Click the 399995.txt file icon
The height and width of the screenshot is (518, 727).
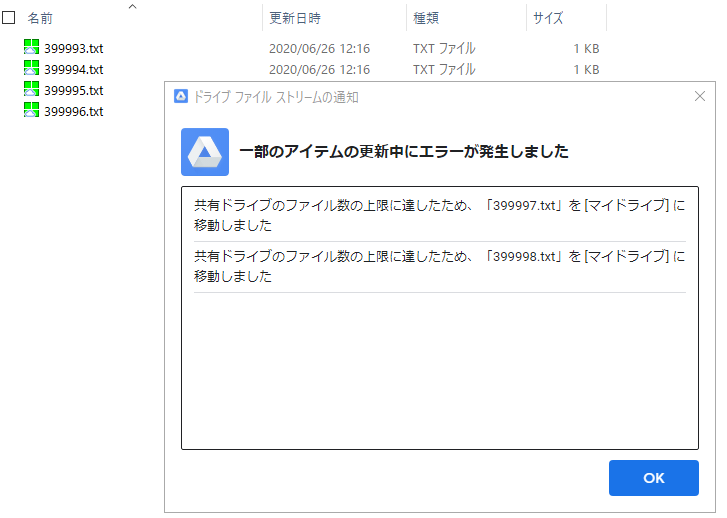coord(31,89)
